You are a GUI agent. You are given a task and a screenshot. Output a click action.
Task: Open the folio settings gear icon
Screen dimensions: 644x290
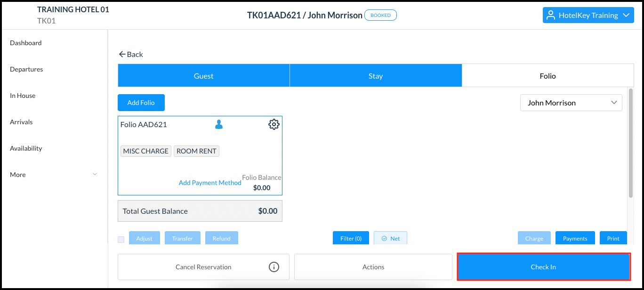[274, 124]
